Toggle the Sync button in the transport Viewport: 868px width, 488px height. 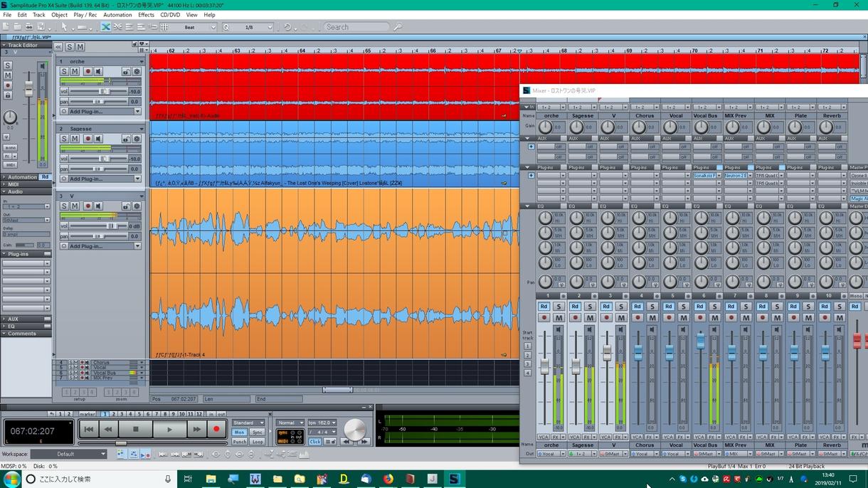257,432
